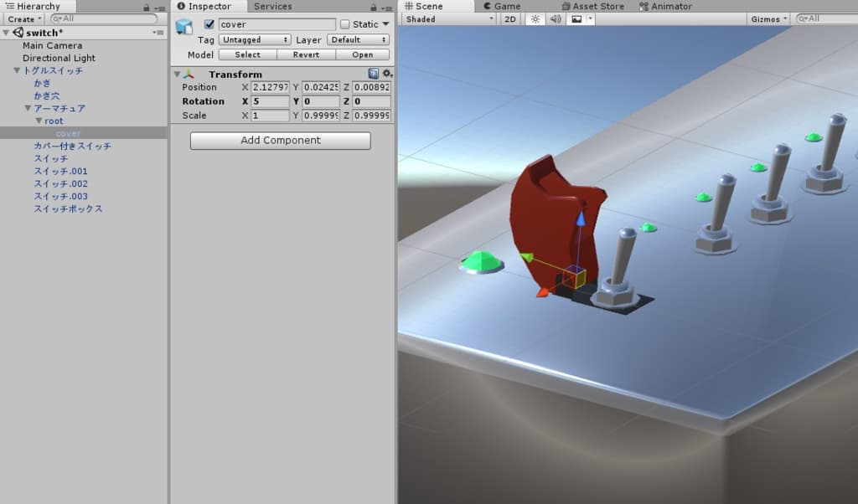Open the Layer dropdown showing Default
858x504 pixels.
358,39
